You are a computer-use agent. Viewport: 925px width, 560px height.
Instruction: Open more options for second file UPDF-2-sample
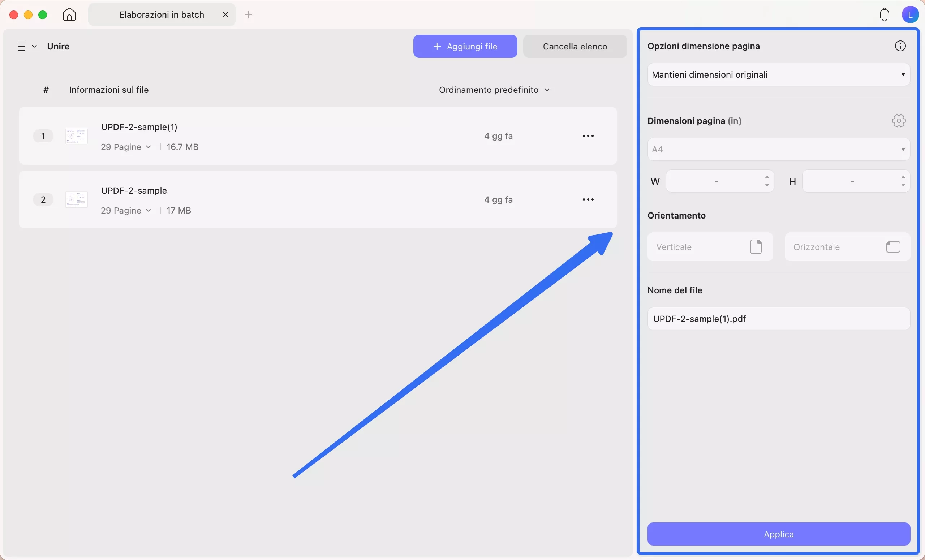coord(588,199)
